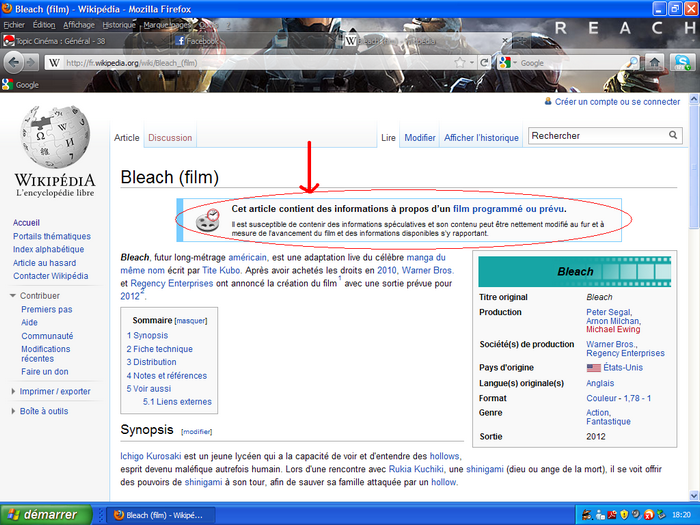Open the Discussion tab of the article
The image size is (700, 525).
[x=170, y=138]
